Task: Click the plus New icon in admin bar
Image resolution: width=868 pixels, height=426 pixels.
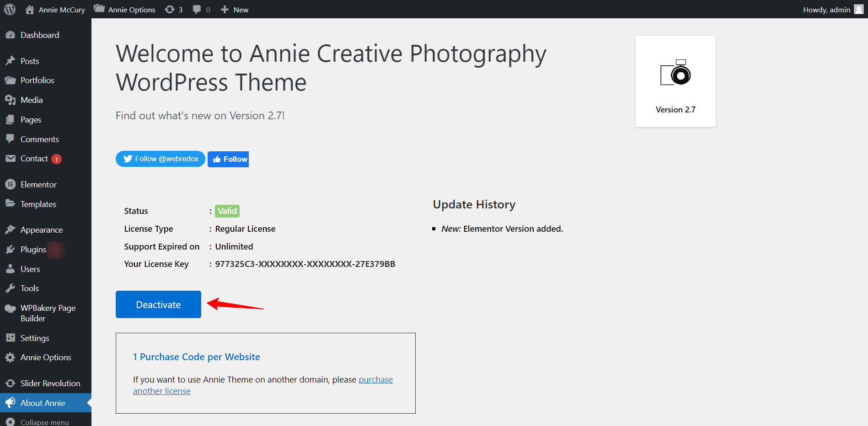Action: point(225,10)
